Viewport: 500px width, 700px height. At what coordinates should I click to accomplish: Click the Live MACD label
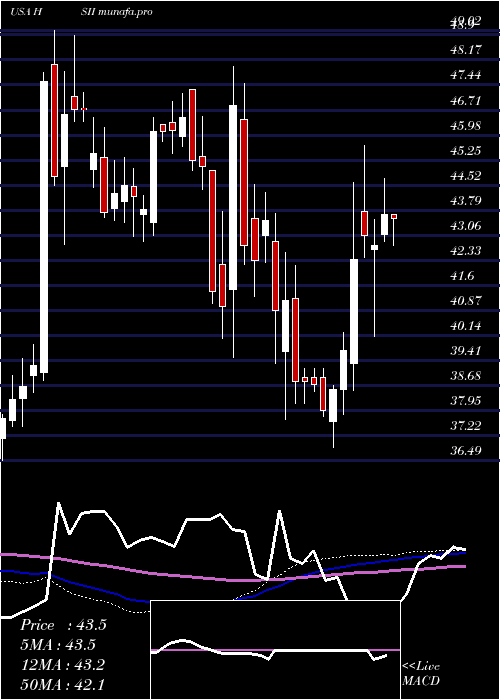coord(421,674)
